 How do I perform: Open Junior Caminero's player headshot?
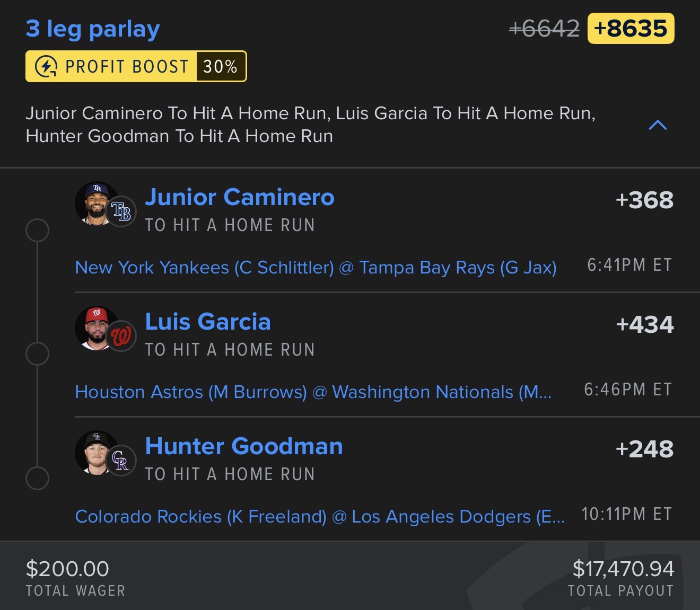(x=97, y=204)
